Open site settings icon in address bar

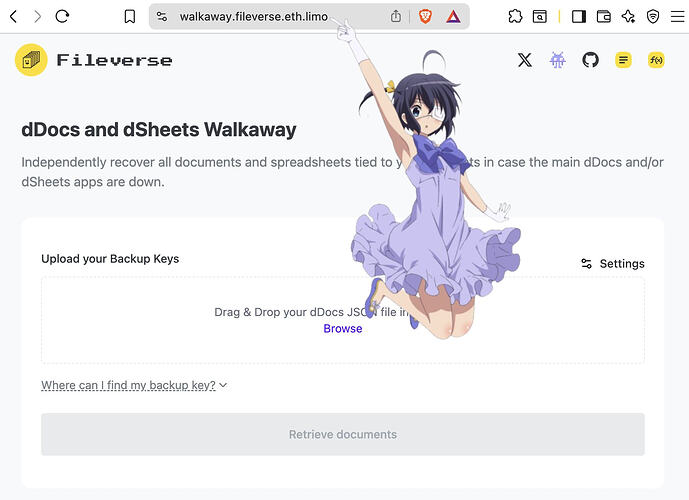tap(162, 17)
